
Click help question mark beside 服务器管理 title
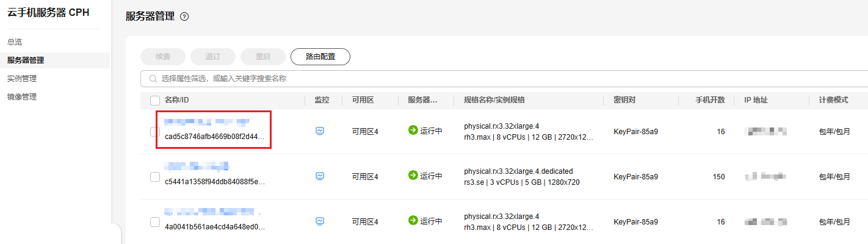tap(184, 17)
